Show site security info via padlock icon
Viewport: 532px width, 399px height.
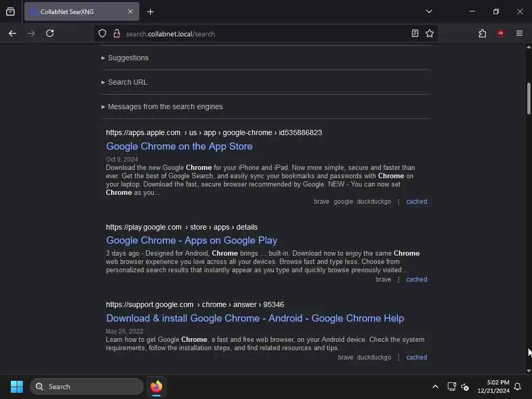pyautogui.click(x=117, y=34)
